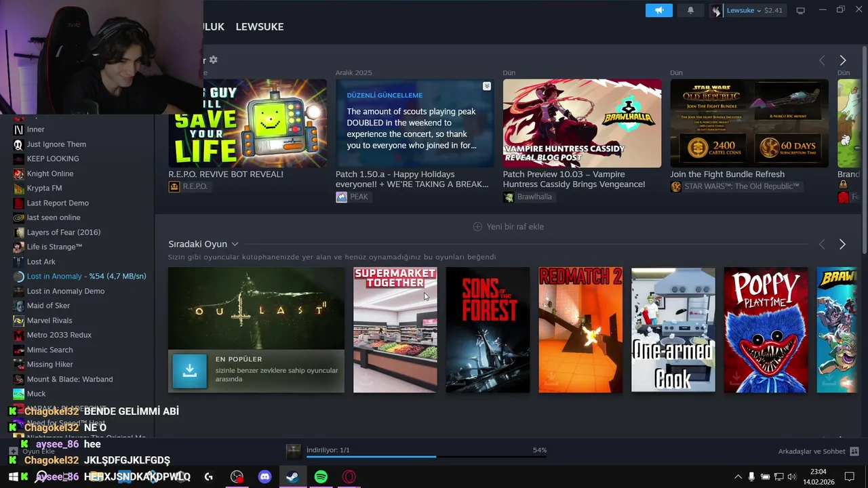Open the Outlast II featured tile
868x488 pixels.
tap(256, 329)
